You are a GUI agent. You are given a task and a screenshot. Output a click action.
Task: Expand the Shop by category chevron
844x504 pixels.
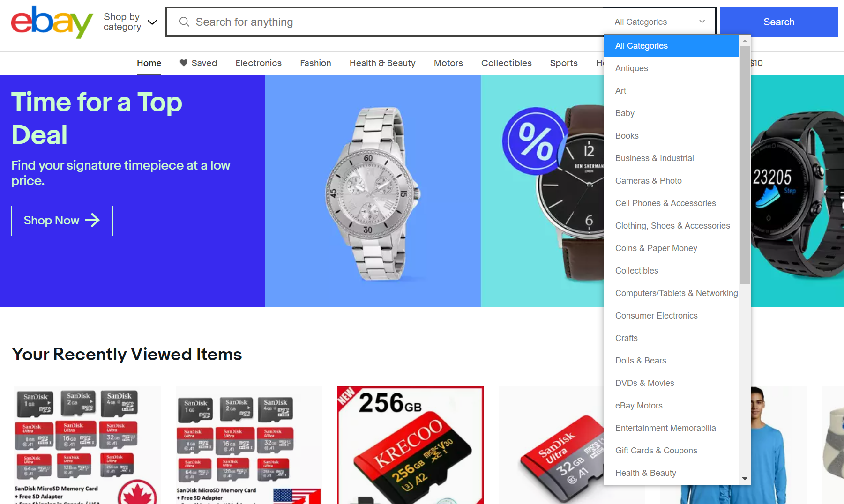point(152,22)
